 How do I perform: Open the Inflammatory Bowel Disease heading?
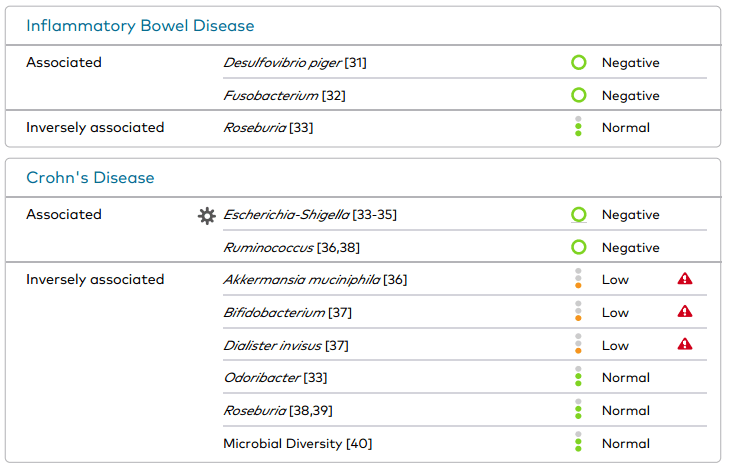point(140,26)
